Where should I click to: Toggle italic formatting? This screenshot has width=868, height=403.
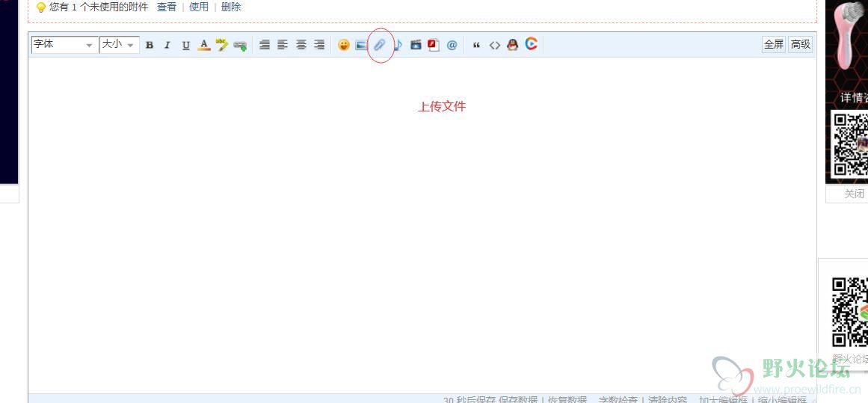[167, 46]
